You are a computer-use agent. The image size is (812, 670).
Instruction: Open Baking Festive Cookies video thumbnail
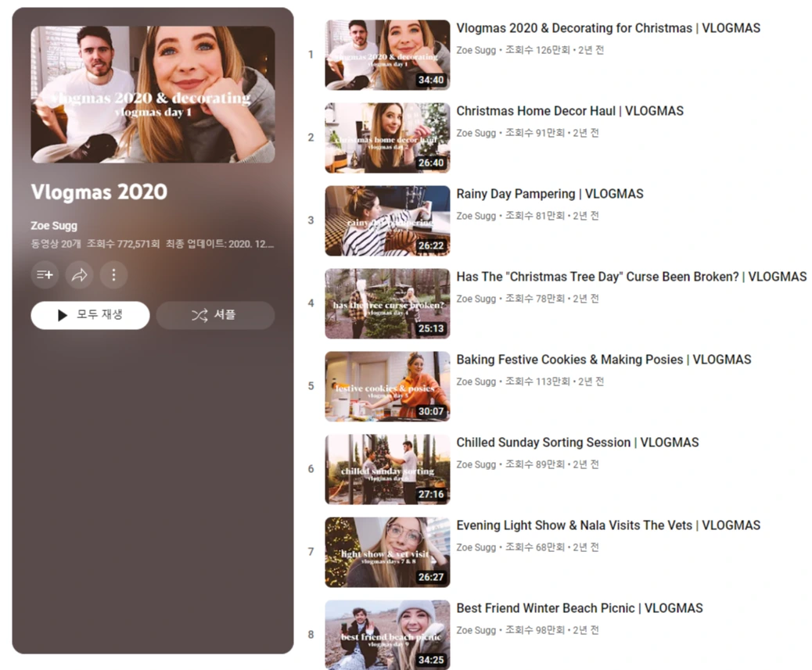tap(387, 386)
